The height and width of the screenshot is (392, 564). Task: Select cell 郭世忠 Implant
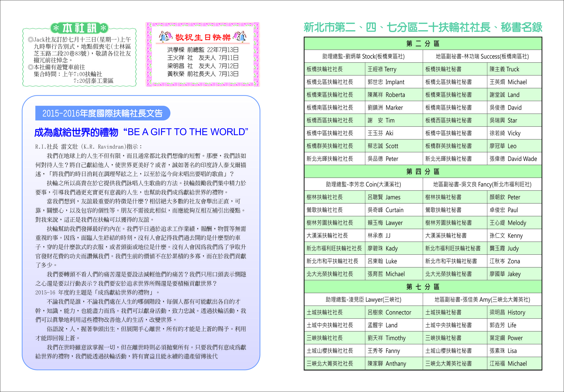[394, 82]
